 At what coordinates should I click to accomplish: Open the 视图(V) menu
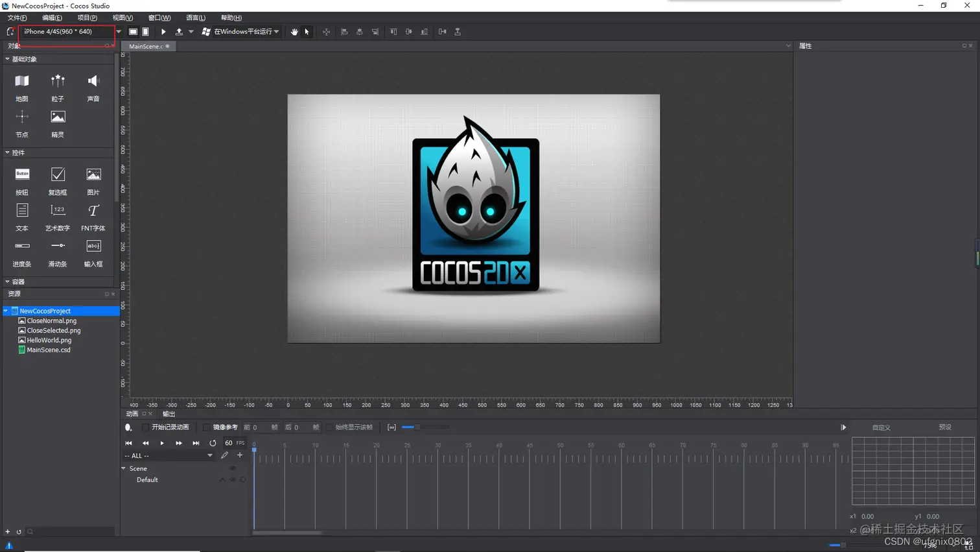pos(122,18)
